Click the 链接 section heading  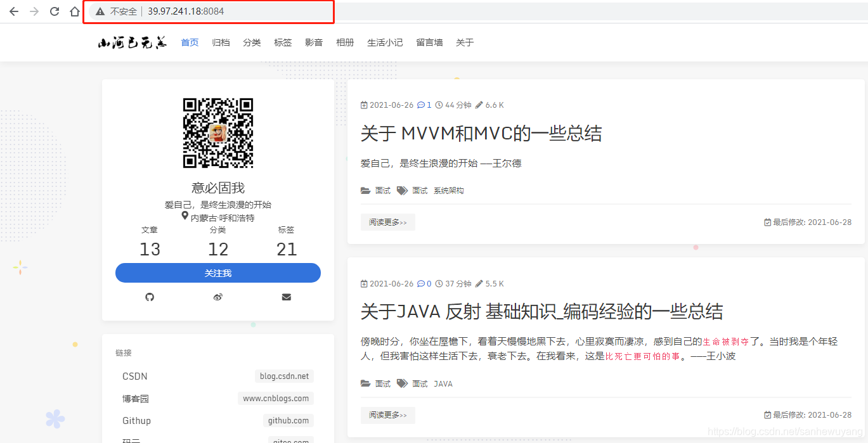(x=124, y=353)
